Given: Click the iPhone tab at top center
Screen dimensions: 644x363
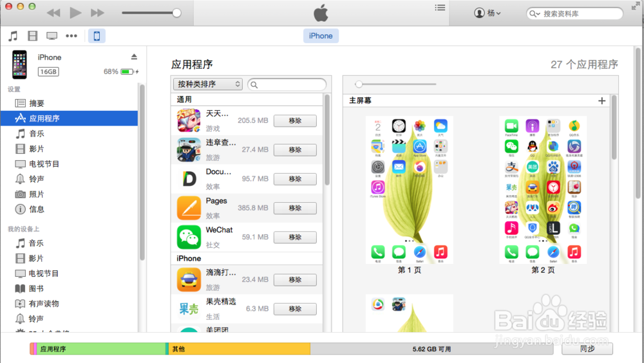Looking at the screenshot, I should (321, 36).
